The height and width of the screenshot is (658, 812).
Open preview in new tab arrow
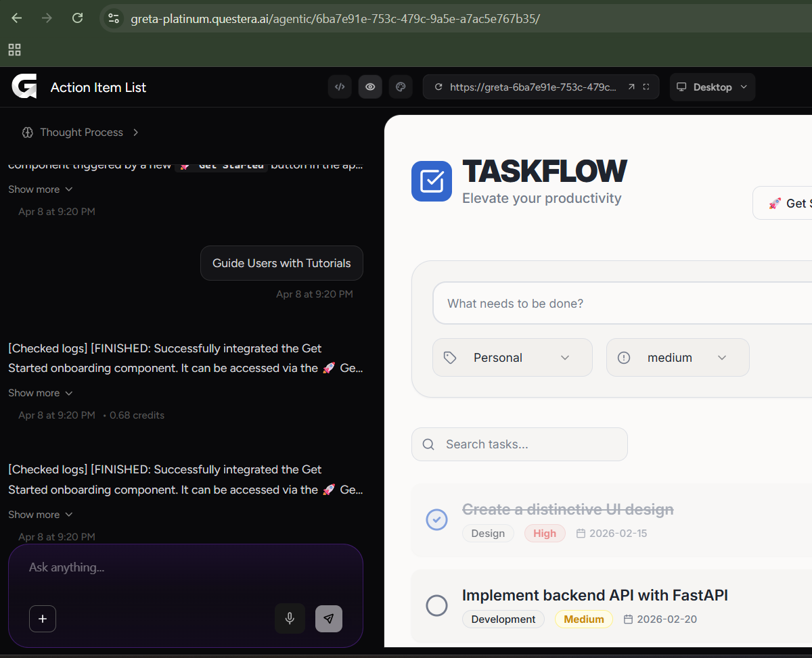click(x=631, y=87)
